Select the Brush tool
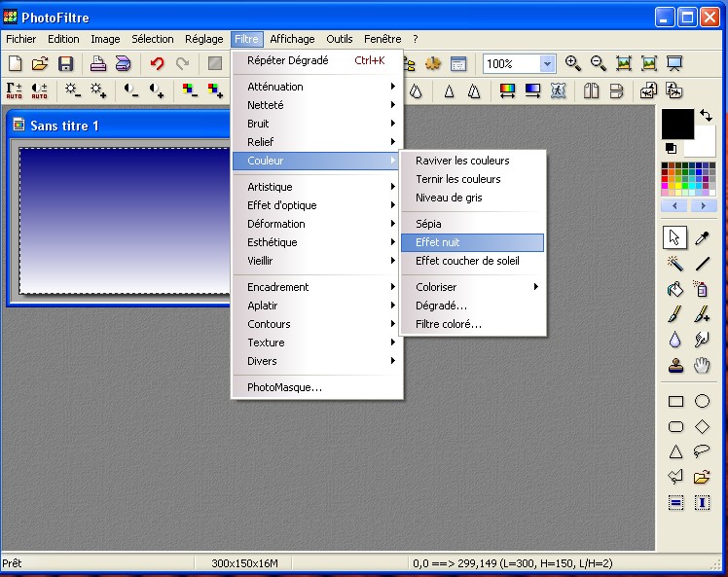The width and height of the screenshot is (728, 577). tap(675, 314)
